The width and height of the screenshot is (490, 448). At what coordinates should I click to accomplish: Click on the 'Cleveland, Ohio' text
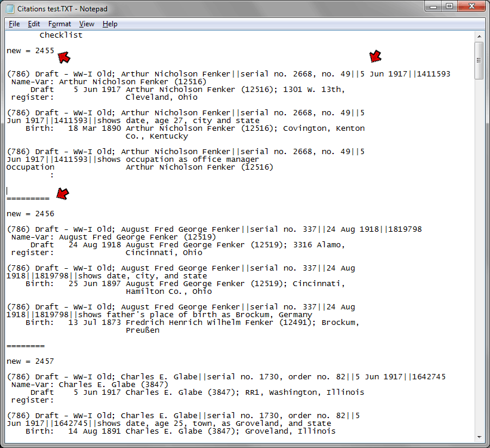[161, 97]
